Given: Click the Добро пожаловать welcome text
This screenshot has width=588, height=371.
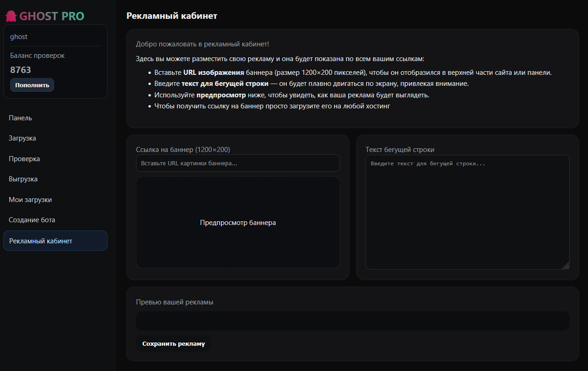Looking at the screenshot, I should [203, 44].
